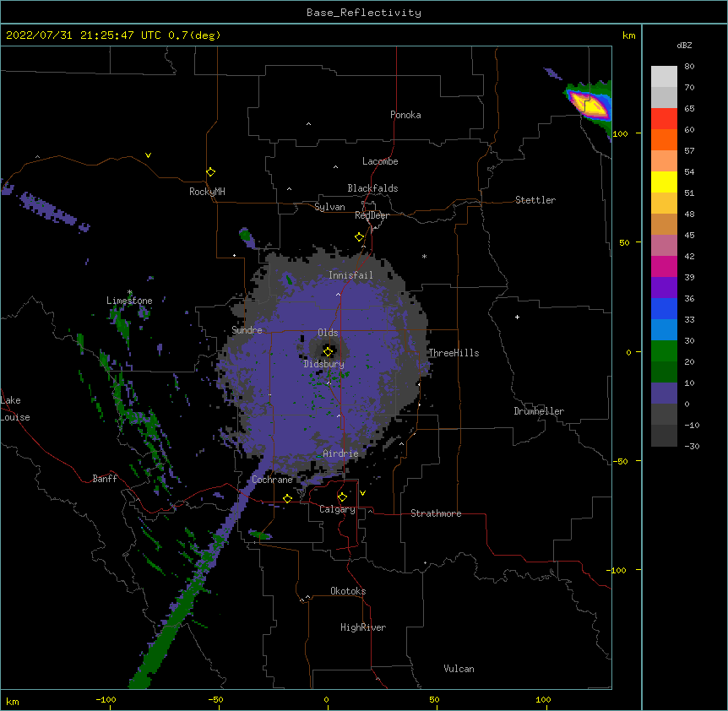The width and height of the screenshot is (728, 711).
Task: Click the Lacombe city label
Action: 380,161
